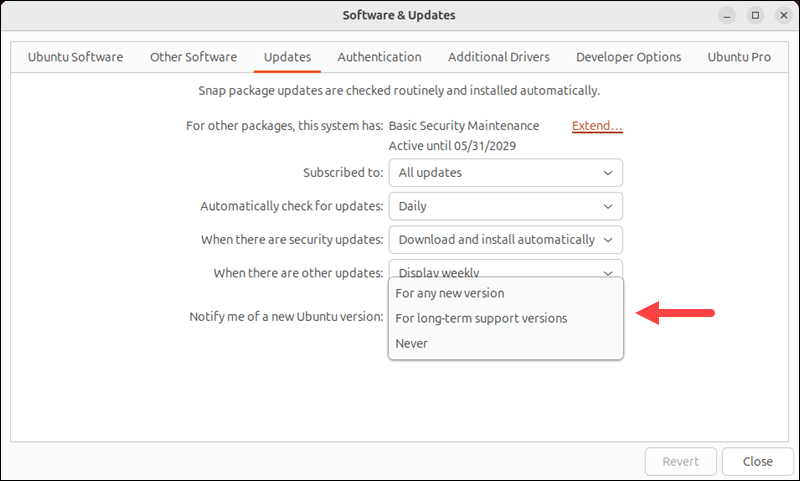Image resolution: width=800 pixels, height=481 pixels.
Task: Open the Ubuntu Pro tab
Action: pos(739,57)
